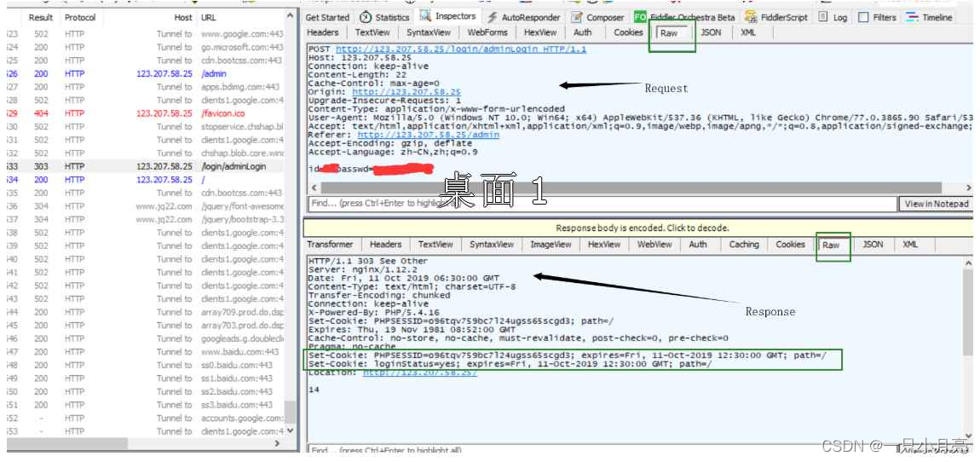Select the request SyntaxView tab
The height and width of the screenshot is (462, 980).
tap(429, 32)
